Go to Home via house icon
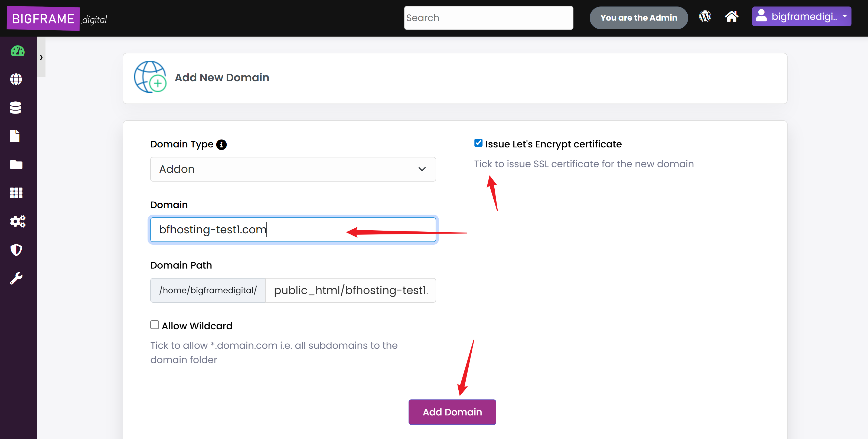Screen dimensions: 868x439 [x=732, y=17]
